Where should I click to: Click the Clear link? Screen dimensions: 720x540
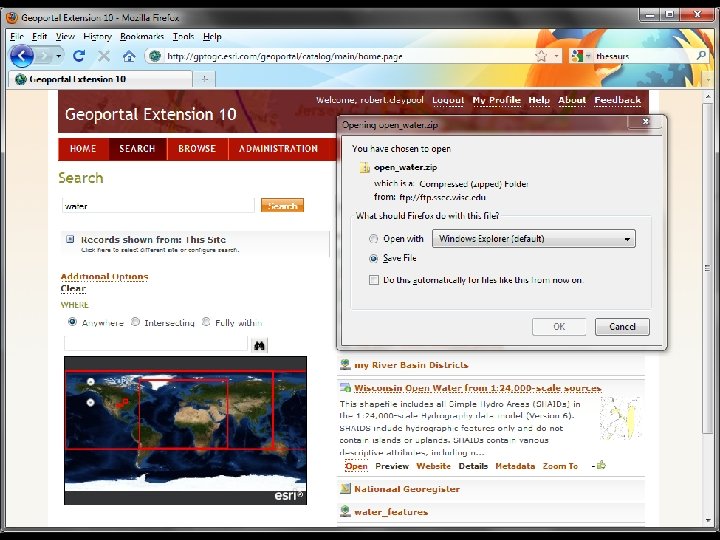point(73,288)
